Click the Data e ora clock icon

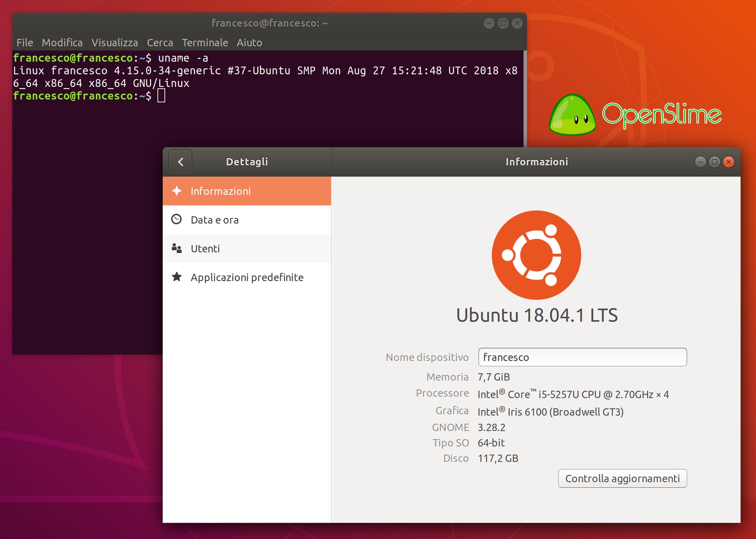[x=176, y=219]
